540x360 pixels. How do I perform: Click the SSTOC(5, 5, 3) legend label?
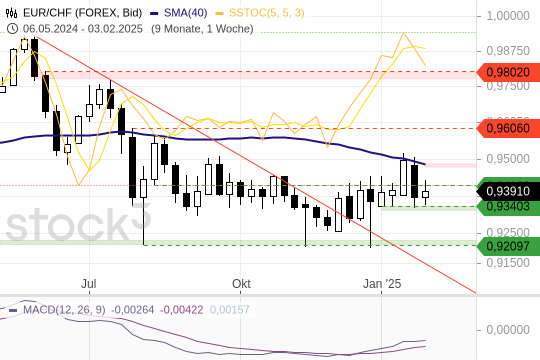click(267, 13)
